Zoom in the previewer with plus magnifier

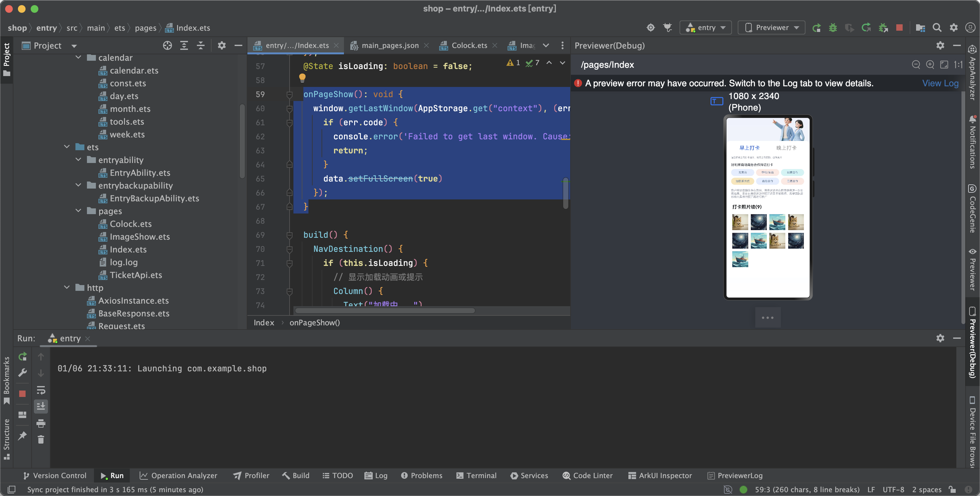click(x=930, y=65)
